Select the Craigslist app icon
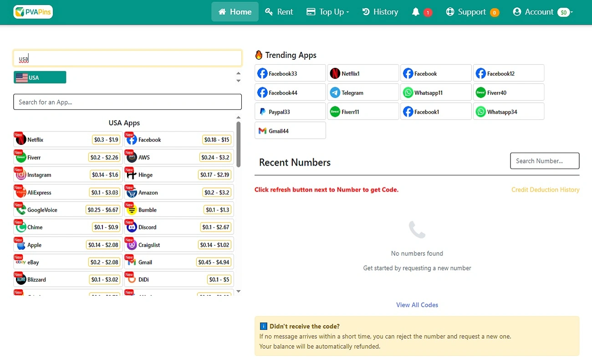Screen dimensions: 592x364 coord(132,245)
